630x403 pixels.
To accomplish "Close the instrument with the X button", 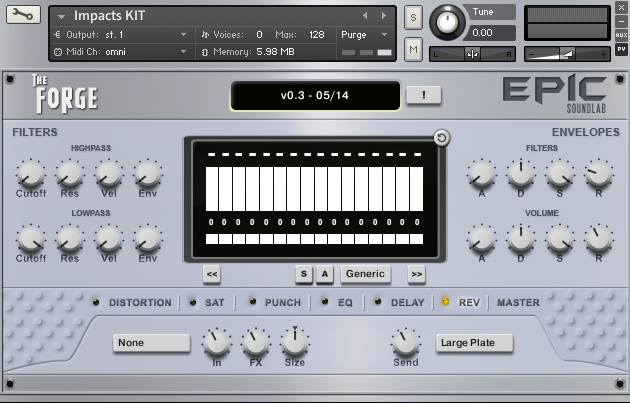I will [621, 8].
